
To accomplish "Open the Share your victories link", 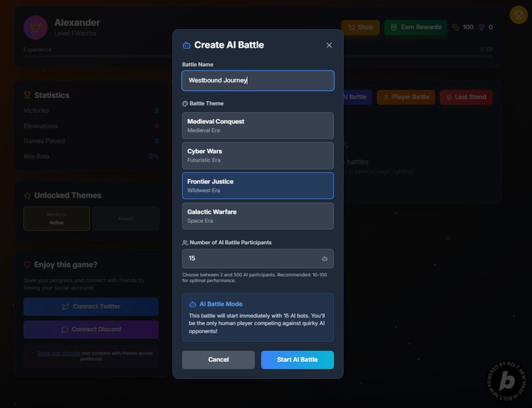I will [58, 353].
